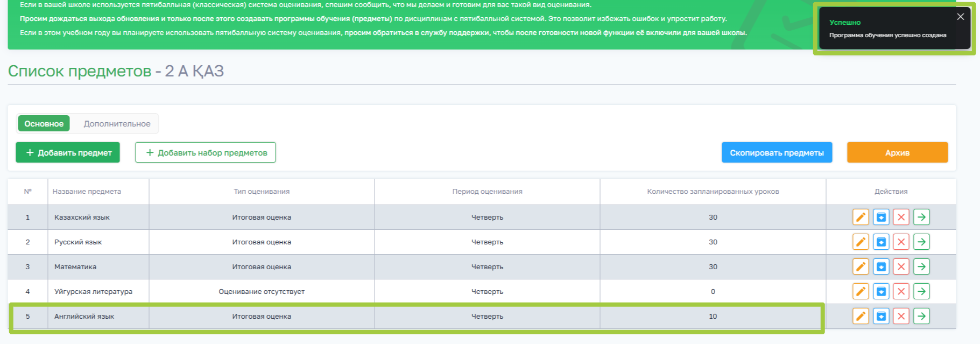Switch to the Дополнительное tab
Screen dimensions: 980x344
(117, 123)
